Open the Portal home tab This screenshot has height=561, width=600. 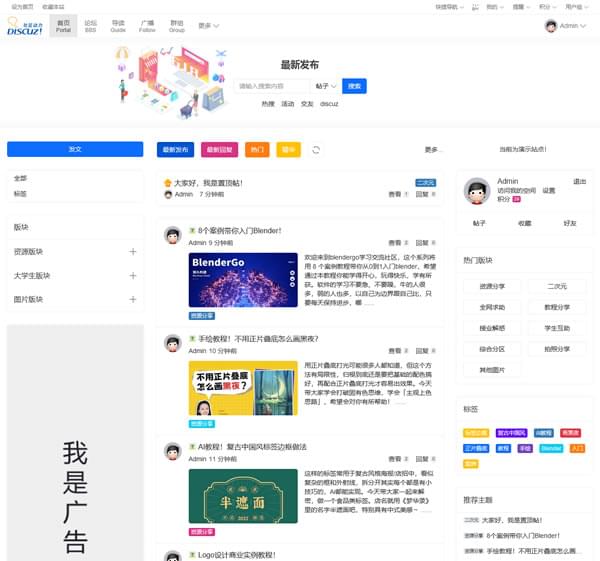pyautogui.click(x=63, y=26)
